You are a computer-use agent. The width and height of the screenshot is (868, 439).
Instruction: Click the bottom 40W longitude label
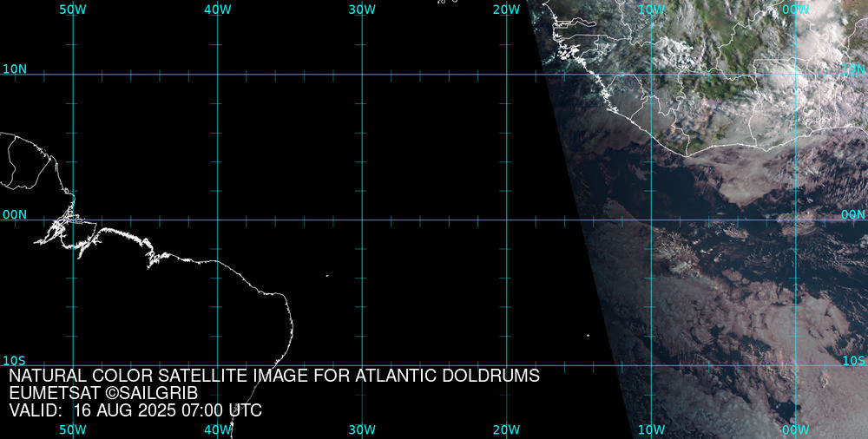tap(218, 429)
